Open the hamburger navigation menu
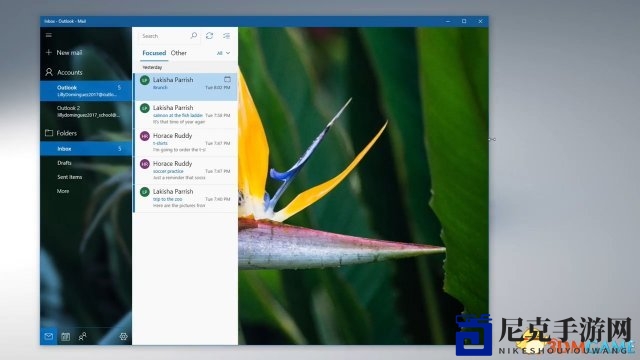This screenshot has width=640, height=360. (x=49, y=35)
